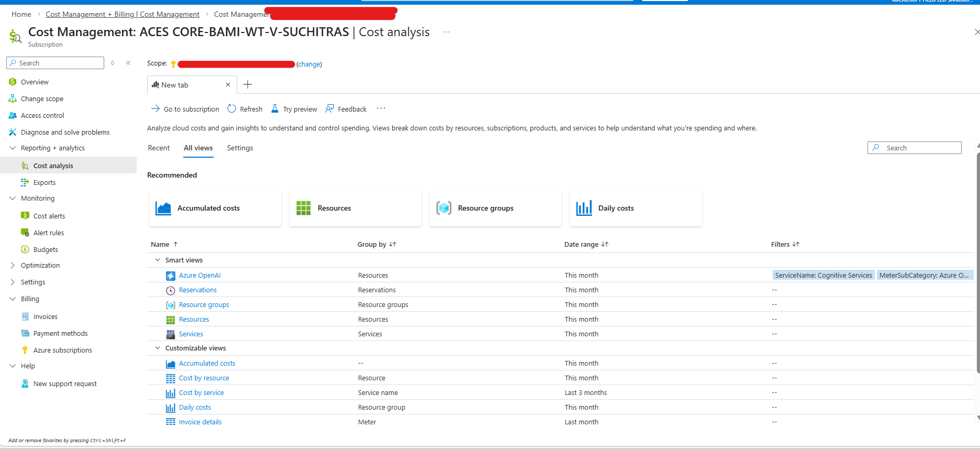Open title ellipsis more options

[447, 32]
